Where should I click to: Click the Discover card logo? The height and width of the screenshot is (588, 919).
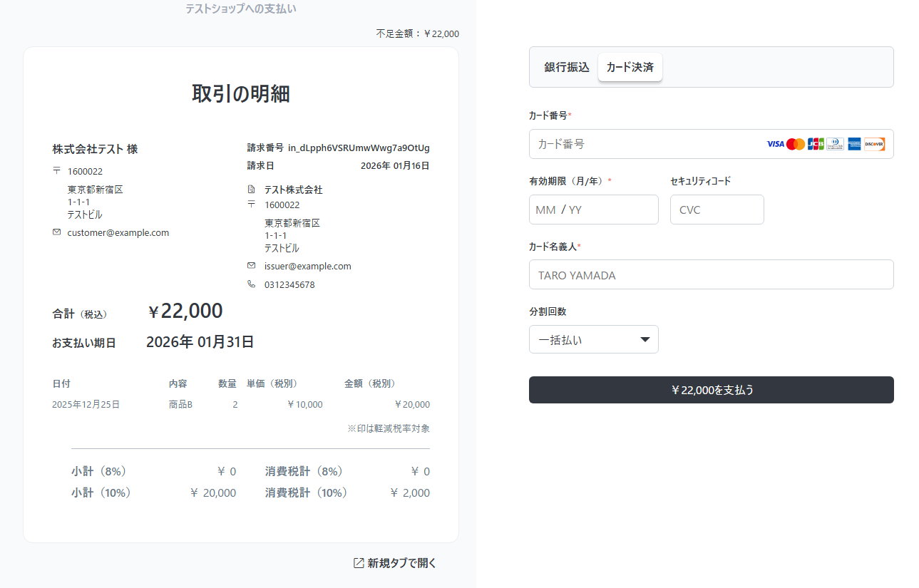[x=874, y=144]
